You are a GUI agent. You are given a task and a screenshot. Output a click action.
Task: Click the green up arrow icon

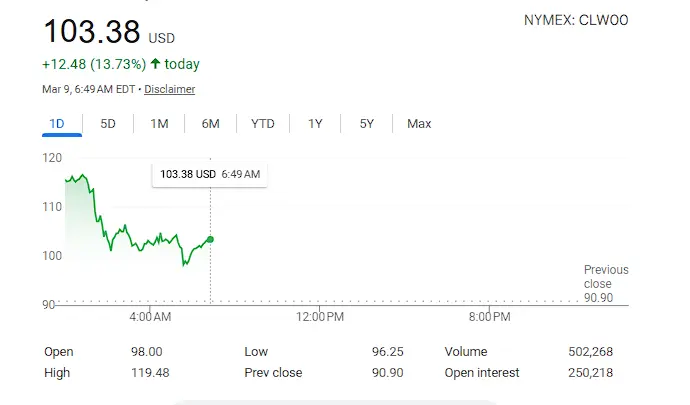(x=155, y=64)
